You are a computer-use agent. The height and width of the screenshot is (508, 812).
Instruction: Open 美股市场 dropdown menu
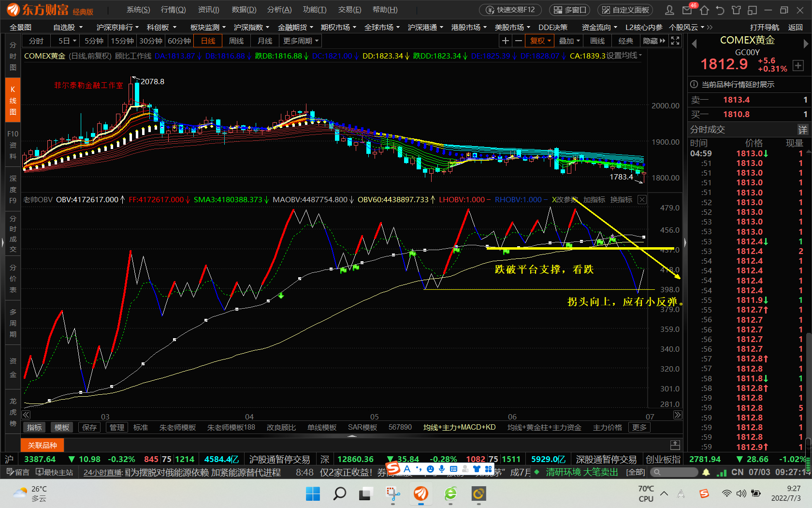(512, 28)
